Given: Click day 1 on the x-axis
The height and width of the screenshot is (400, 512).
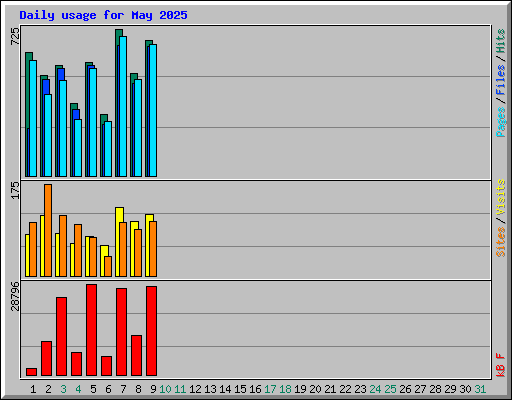Looking at the screenshot, I should pos(33,389).
